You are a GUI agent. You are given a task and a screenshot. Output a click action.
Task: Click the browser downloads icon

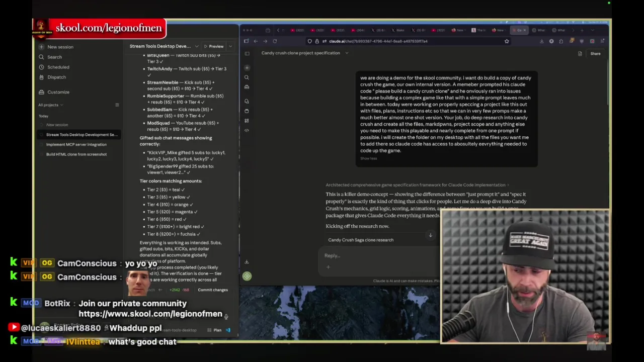(542, 41)
